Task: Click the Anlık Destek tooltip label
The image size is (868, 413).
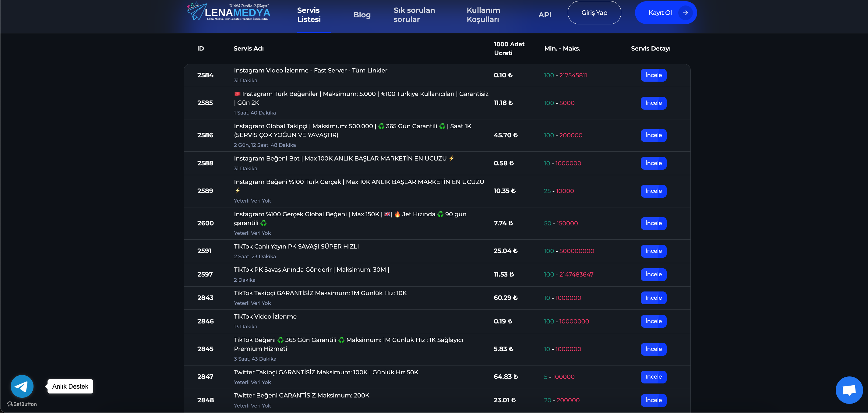Action: coord(70,387)
